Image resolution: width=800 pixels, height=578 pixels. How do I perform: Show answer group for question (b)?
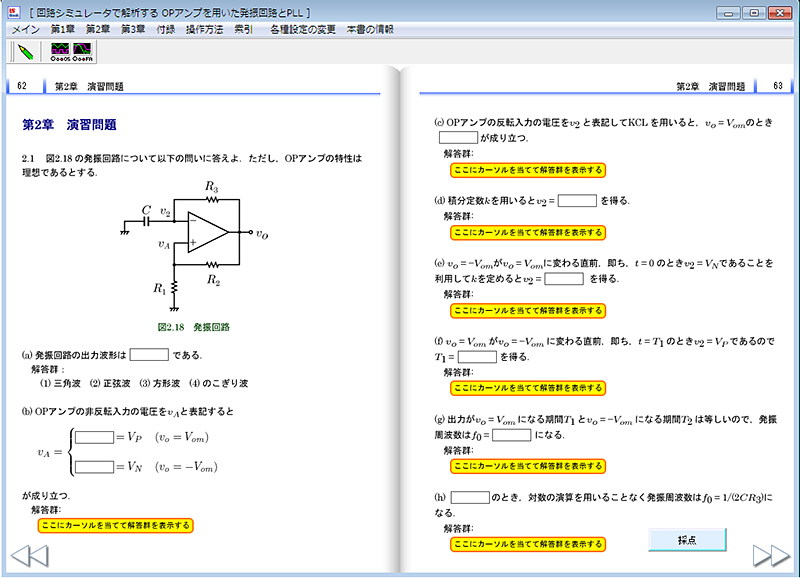[x=115, y=525]
